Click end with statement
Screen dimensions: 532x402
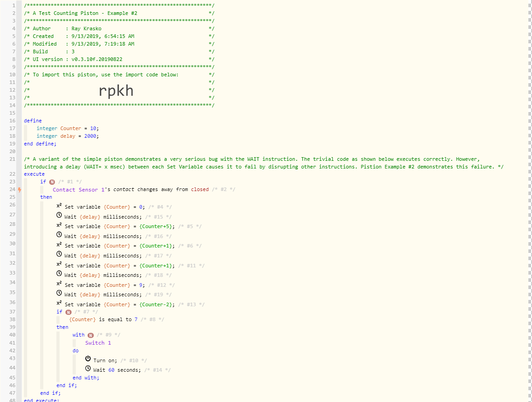86,378
